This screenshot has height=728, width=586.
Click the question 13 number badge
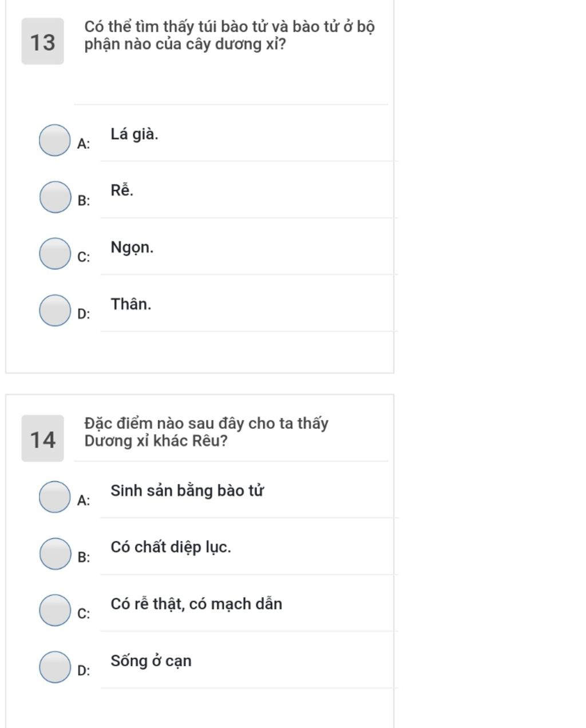(x=43, y=42)
